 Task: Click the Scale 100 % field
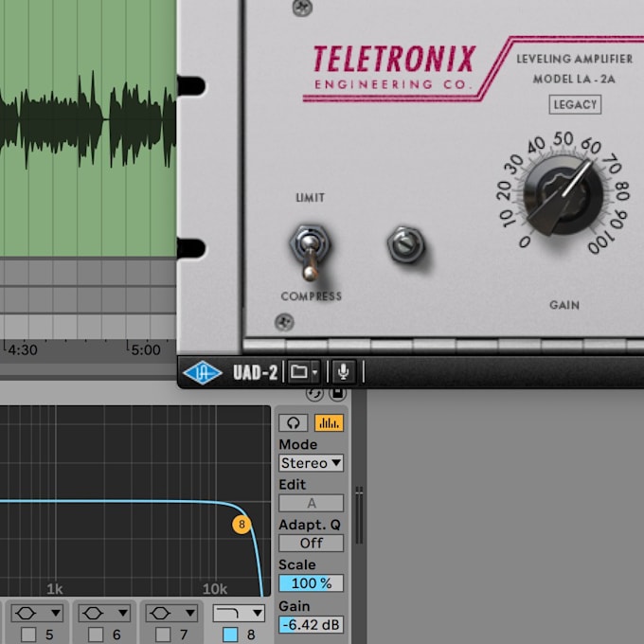pyautogui.click(x=311, y=583)
